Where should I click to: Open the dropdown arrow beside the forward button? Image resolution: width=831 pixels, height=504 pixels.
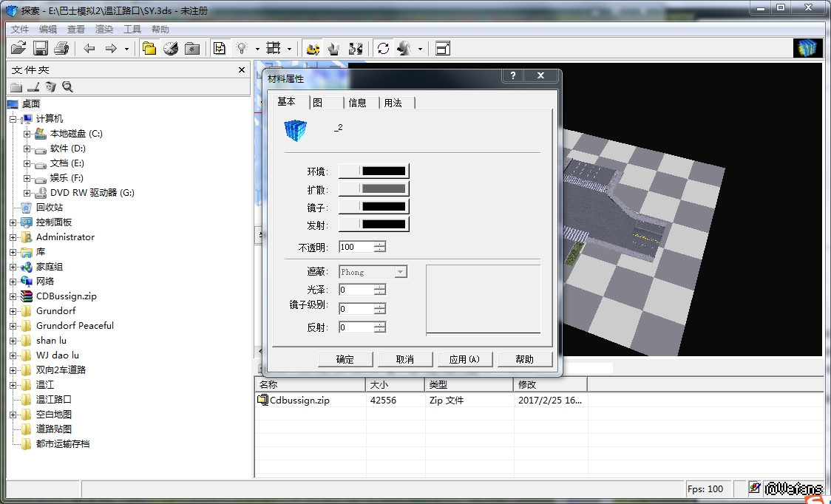coord(126,50)
